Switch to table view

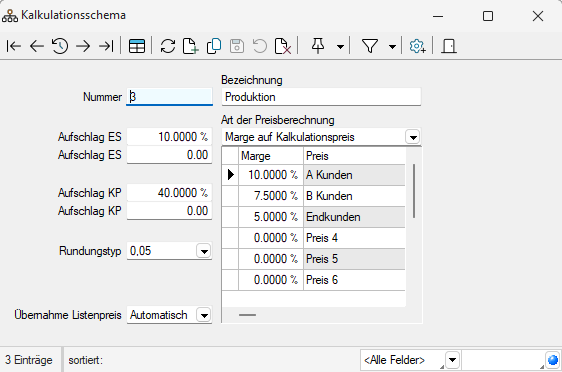click(137, 46)
